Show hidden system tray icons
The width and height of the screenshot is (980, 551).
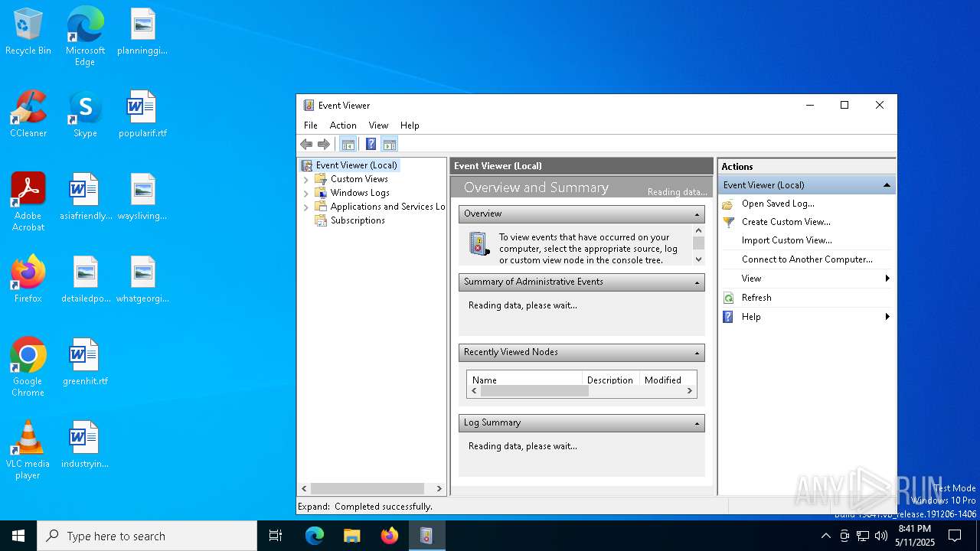[825, 536]
